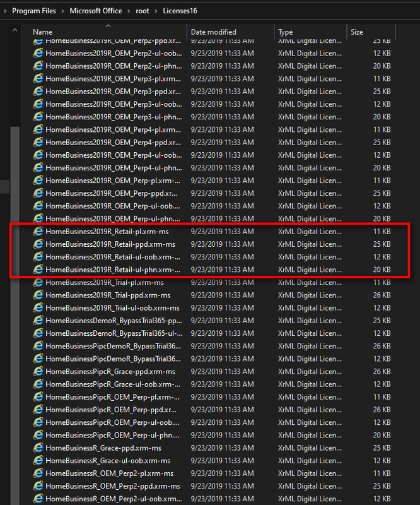Open the root folder in the breadcrumb
The height and width of the screenshot is (505, 420).
pyautogui.click(x=143, y=11)
